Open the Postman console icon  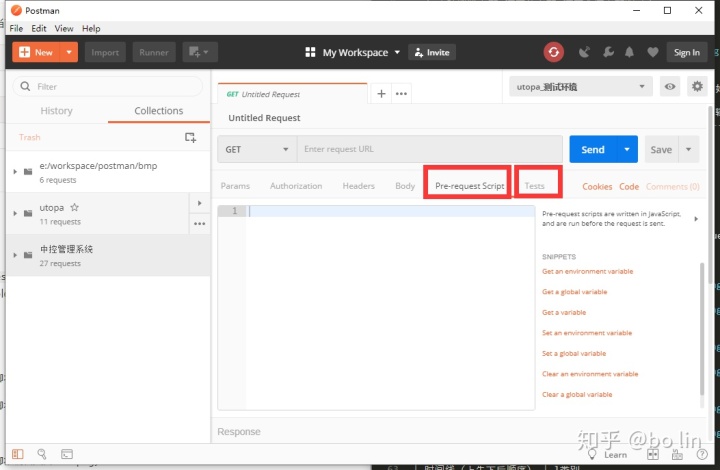click(x=67, y=454)
